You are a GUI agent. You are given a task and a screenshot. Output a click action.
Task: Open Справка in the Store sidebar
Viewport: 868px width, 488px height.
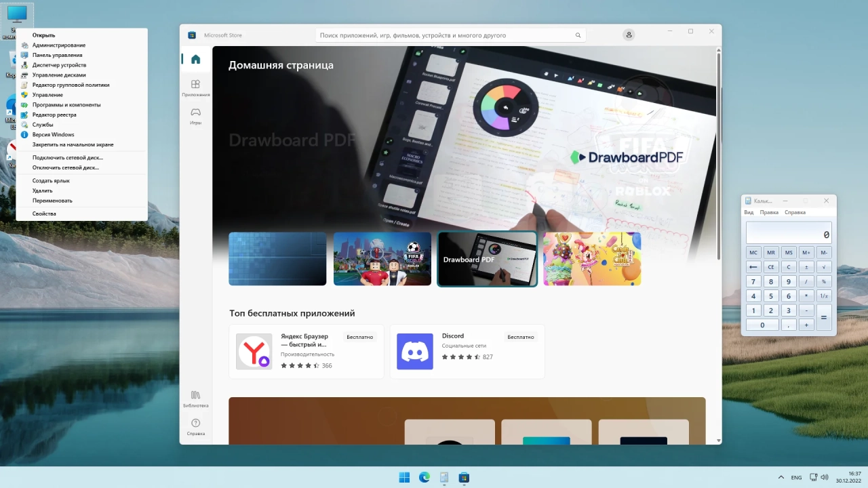195,426
